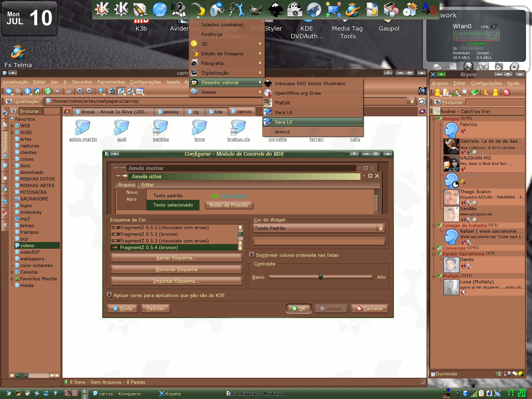Open Ferramentas menu in Konqueror
The height and width of the screenshot is (399, 532).
111,82
